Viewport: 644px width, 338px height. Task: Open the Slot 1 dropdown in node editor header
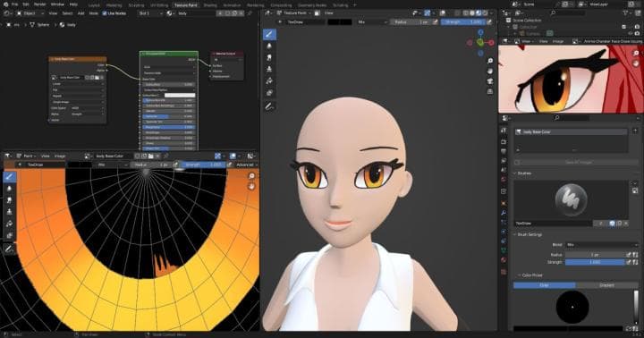click(x=150, y=13)
